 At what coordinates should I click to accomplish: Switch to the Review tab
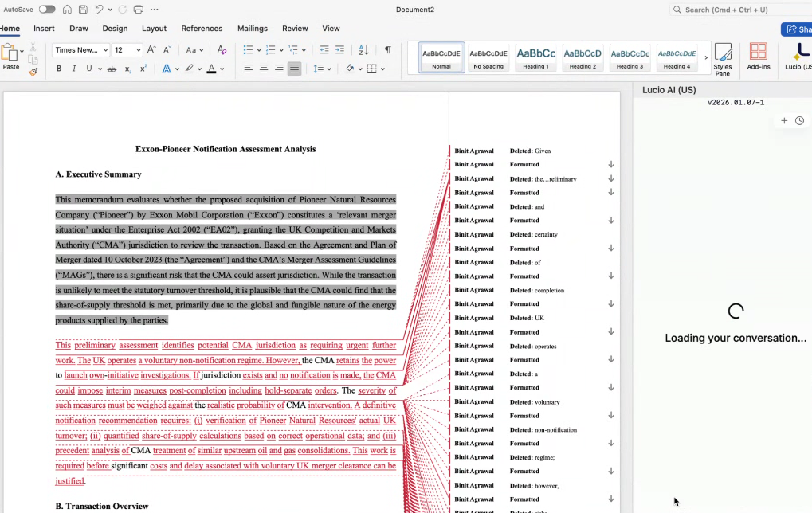(295, 29)
